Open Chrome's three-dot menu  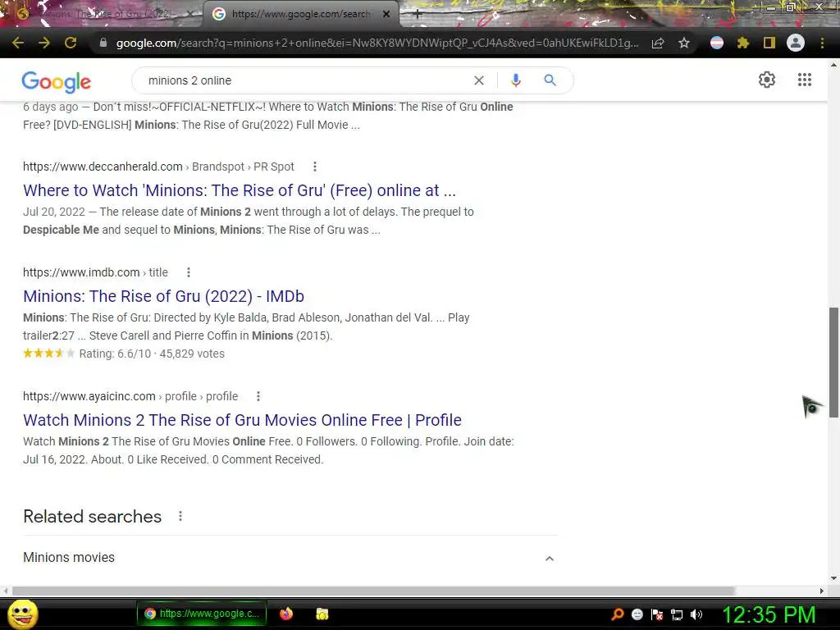822,43
